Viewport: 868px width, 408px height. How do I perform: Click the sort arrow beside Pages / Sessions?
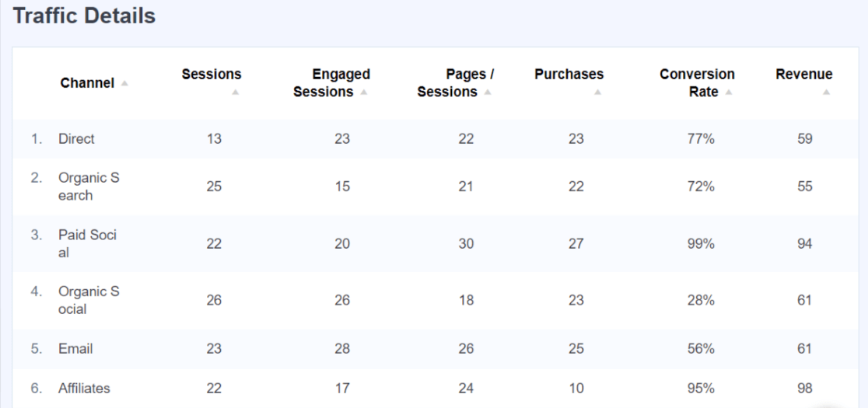click(488, 92)
